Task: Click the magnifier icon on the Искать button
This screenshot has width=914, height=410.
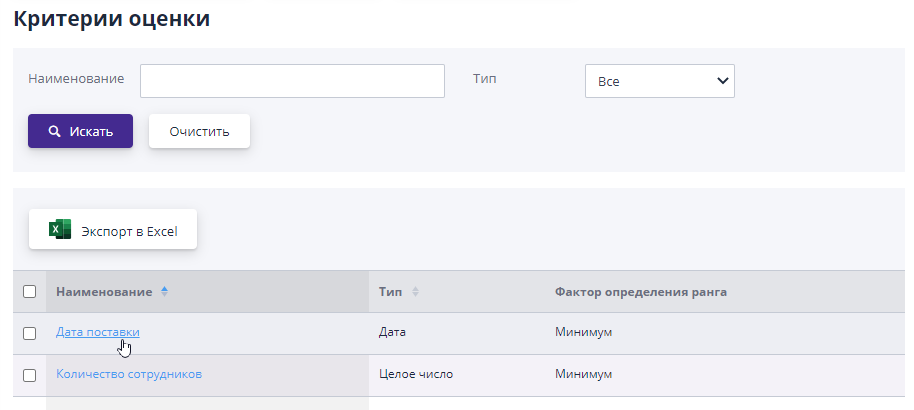Action: click(54, 131)
